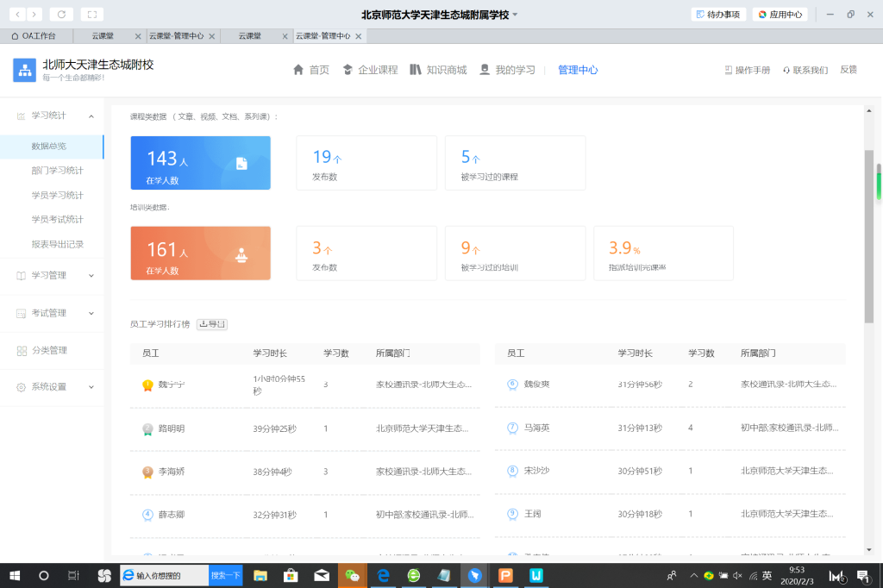Open Cortana search circle on taskbar
This screenshot has width=883, height=588.
[x=43, y=576]
